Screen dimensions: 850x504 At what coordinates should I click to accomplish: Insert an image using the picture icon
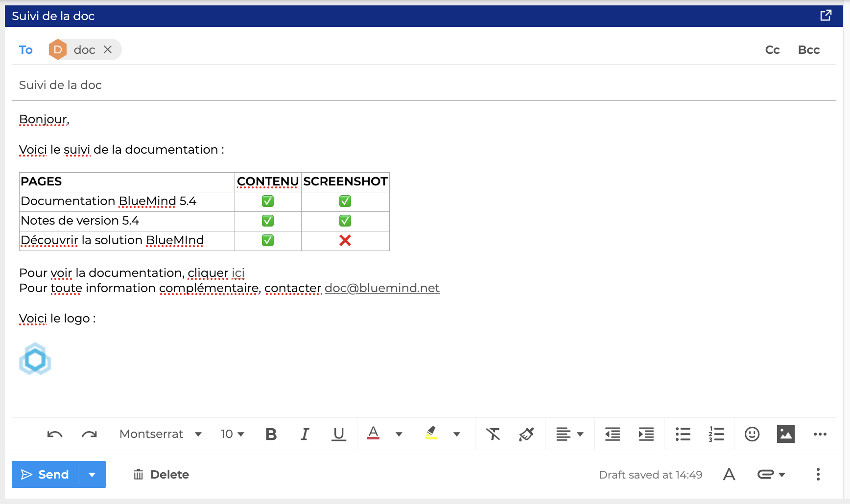pos(785,434)
